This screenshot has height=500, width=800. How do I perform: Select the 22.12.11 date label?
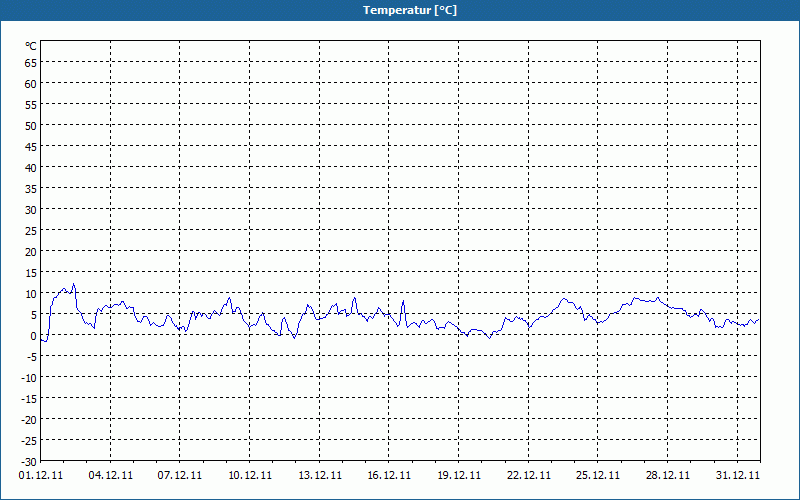click(529, 475)
